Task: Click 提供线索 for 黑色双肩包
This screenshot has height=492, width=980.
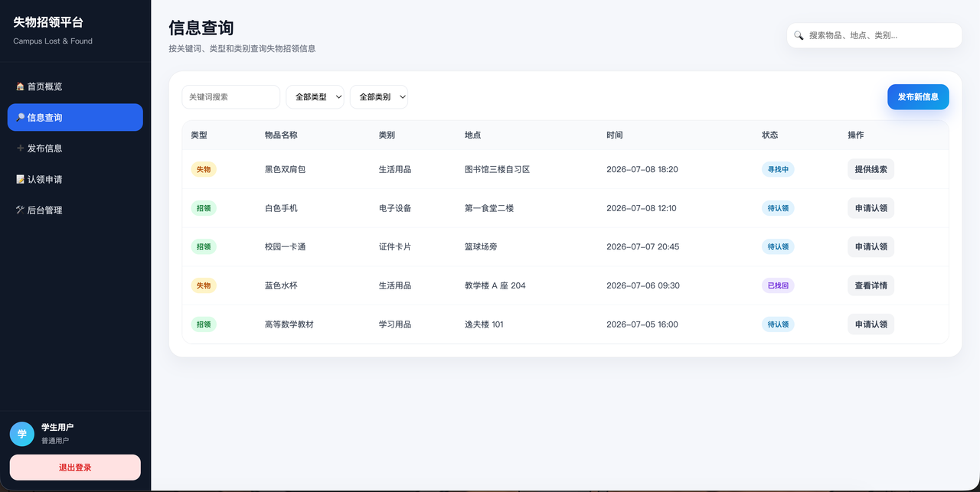Action: (871, 169)
